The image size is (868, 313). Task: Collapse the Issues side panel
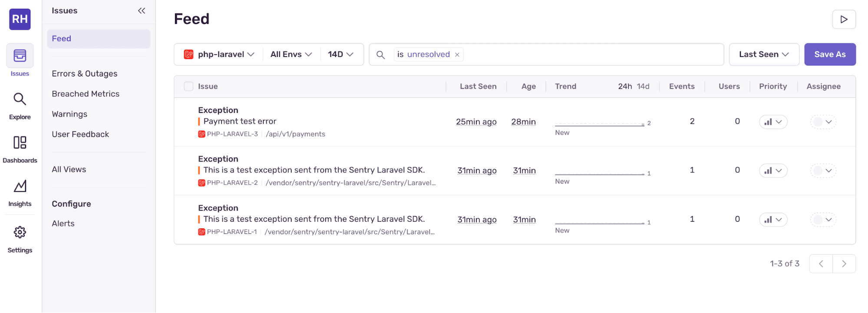pos(142,11)
